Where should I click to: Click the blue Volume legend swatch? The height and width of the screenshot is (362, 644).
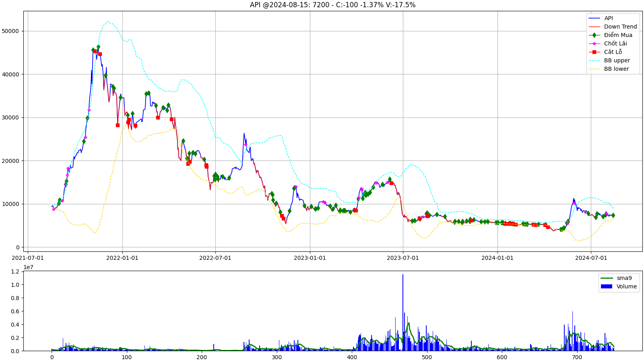click(x=606, y=286)
